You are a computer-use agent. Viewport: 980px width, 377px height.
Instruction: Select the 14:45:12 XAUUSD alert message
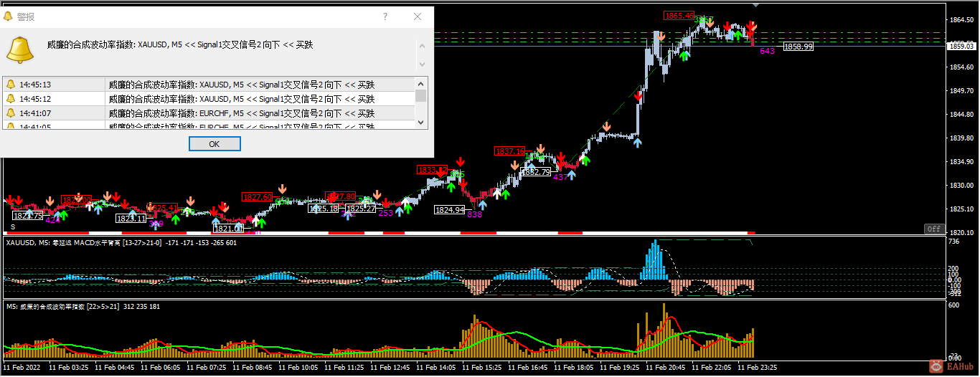point(241,99)
